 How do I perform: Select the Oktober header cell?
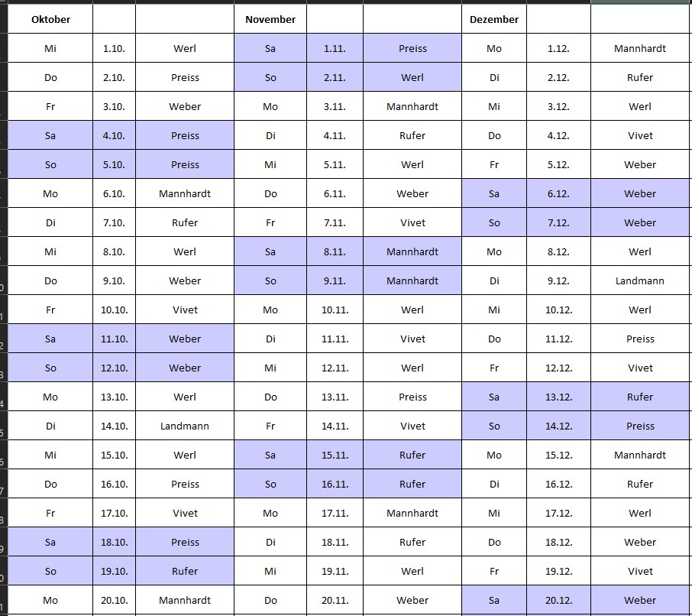[x=50, y=19]
